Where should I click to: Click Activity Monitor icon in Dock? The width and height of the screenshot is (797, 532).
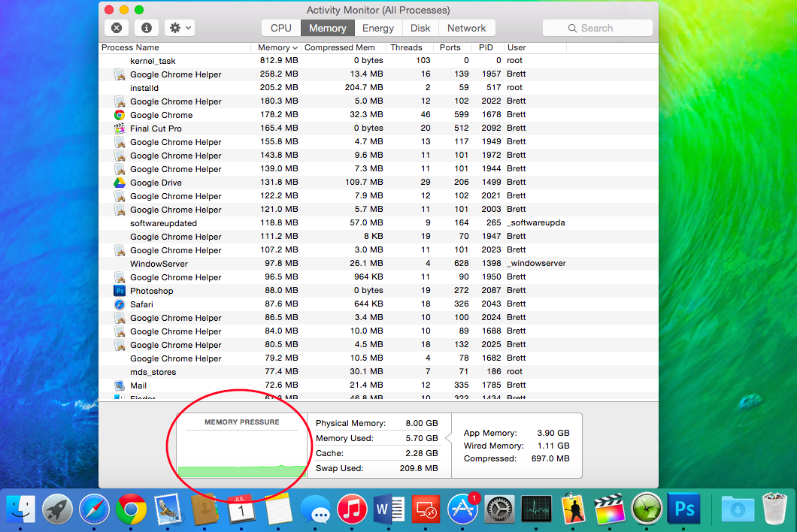click(x=536, y=509)
